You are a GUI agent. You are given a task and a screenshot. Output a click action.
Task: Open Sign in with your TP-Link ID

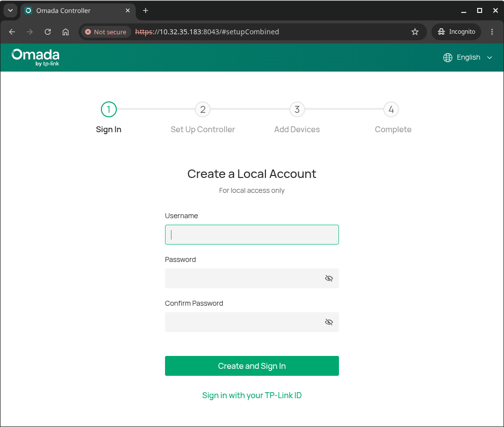(x=252, y=395)
